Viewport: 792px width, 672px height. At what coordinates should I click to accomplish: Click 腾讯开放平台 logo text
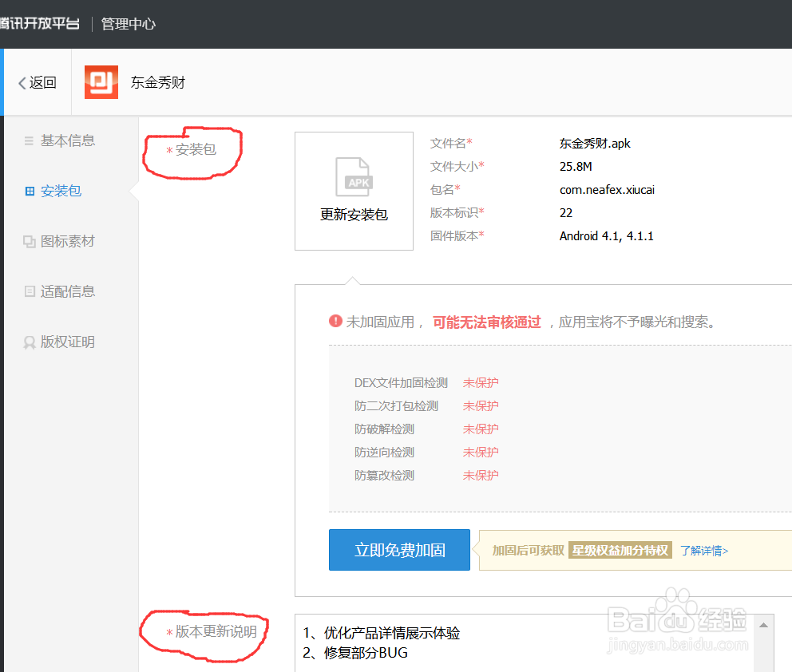click(x=40, y=23)
